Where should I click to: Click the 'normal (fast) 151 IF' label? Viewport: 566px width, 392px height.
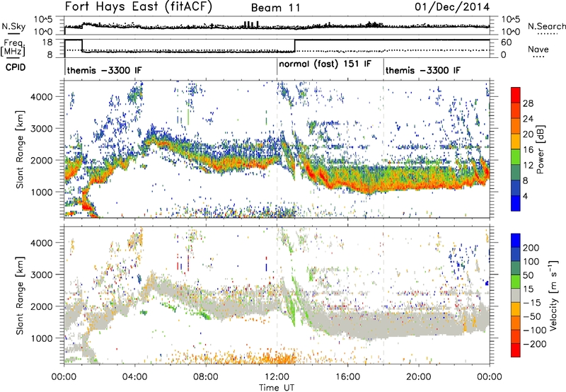point(325,64)
